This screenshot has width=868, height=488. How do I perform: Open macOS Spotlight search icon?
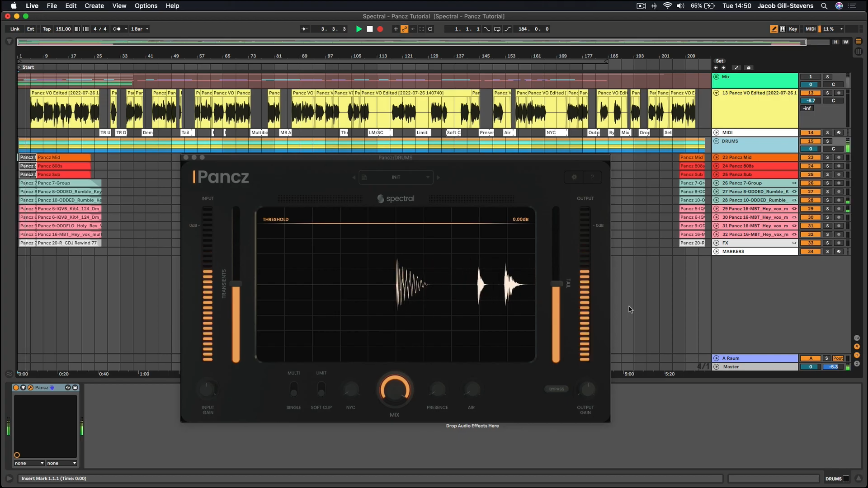point(824,6)
